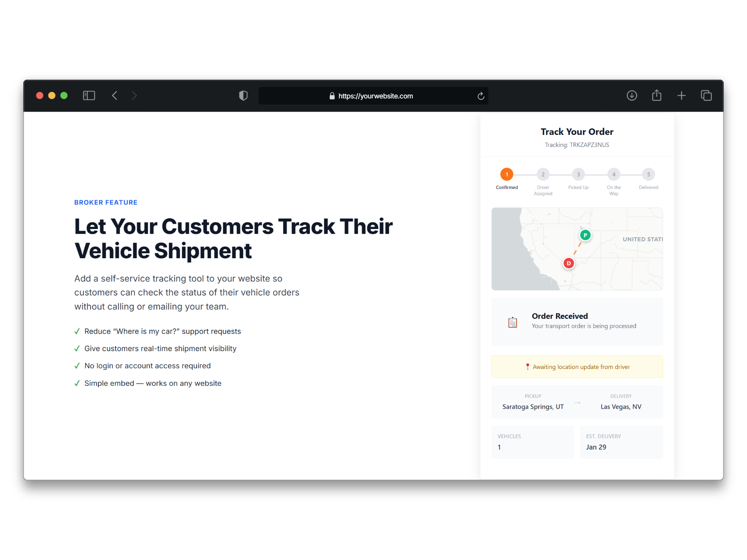This screenshot has height=560, width=747.
Task: Click the forward navigation chevron
Action: (x=134, y=96)
